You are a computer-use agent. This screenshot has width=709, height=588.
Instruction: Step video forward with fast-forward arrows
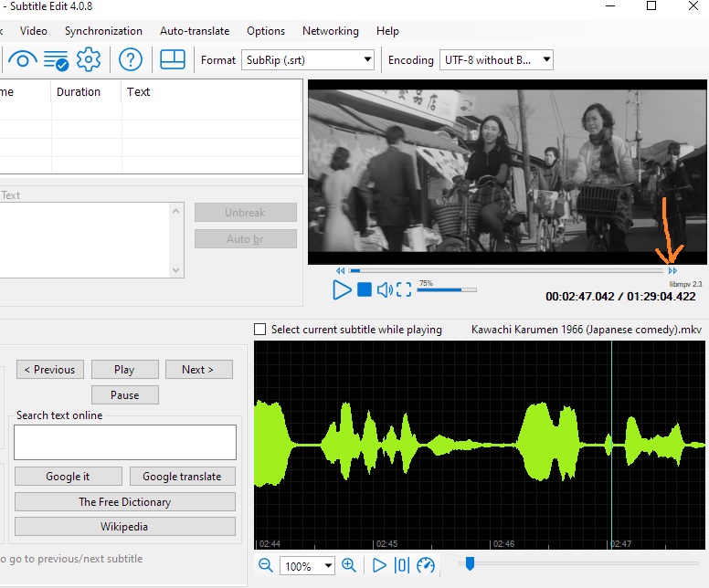tap(672, 271)
